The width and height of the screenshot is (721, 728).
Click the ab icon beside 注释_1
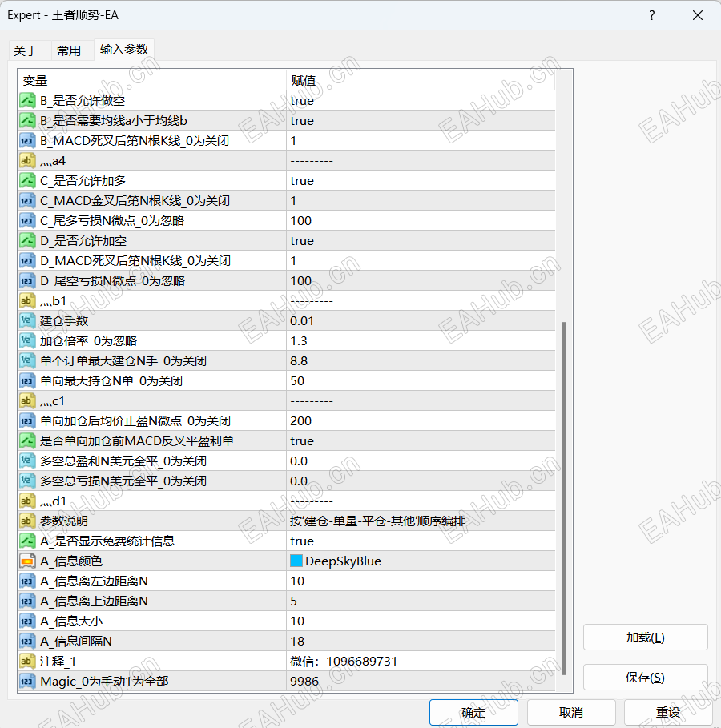point(27,661)
